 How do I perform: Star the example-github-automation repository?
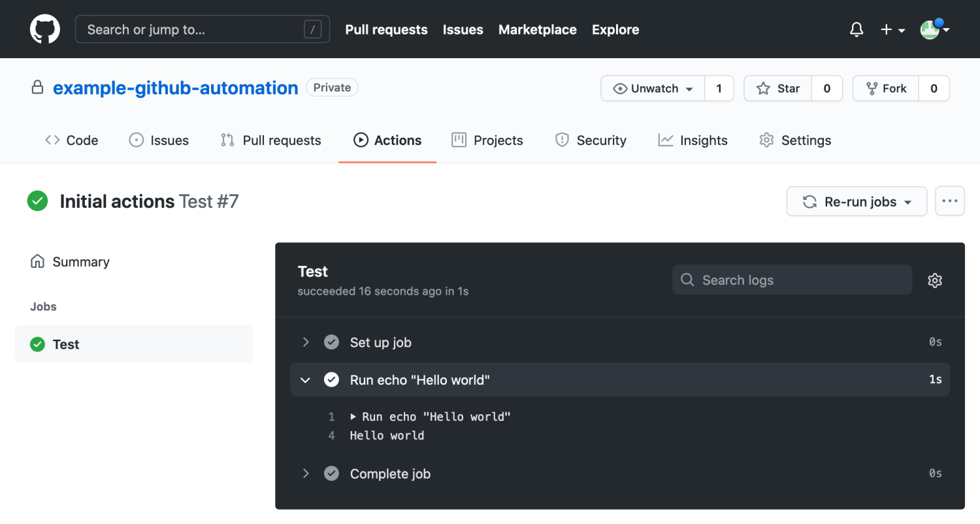click(778, 89)
